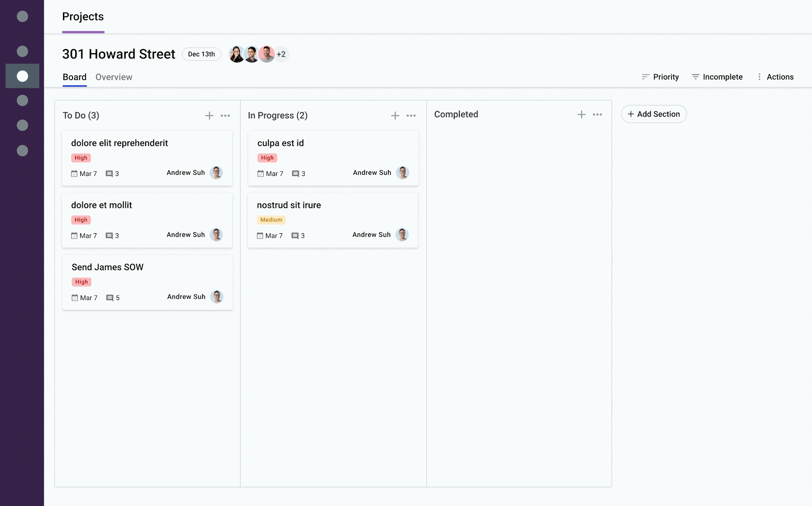Open the To Do column more options menu
This screenshot has height=506, width=812.
(x=225, y=116)
